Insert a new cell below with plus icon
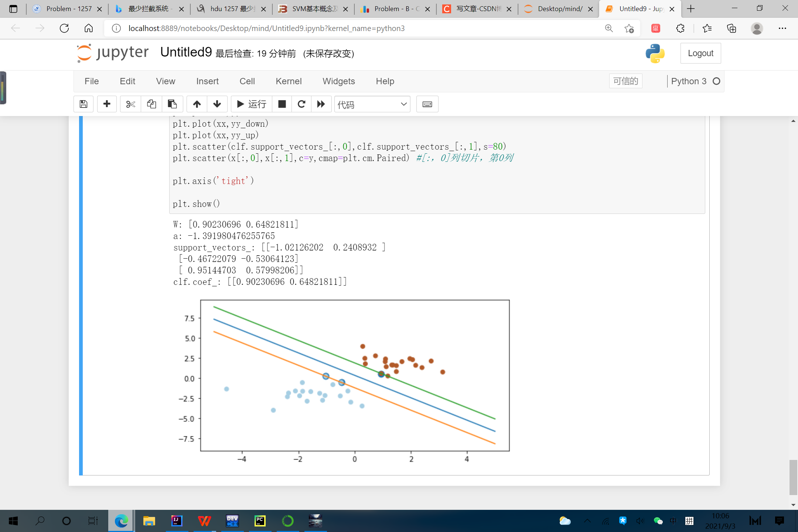 [107, 104]
